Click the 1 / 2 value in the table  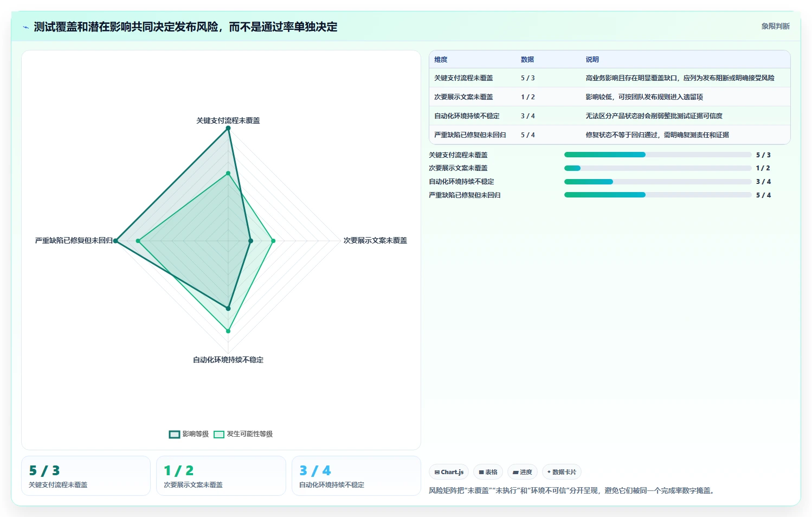(528, 97)
